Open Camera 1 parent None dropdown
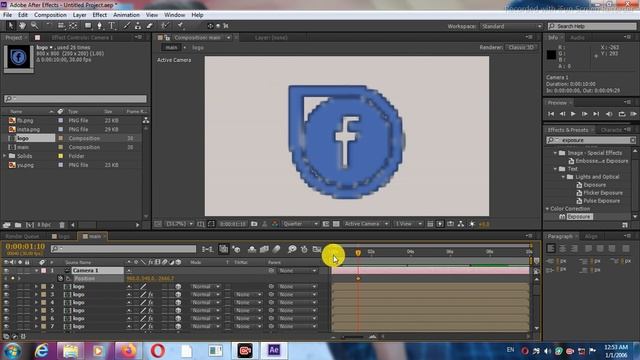Screen dimensions: 640x360 coord(298,270)
